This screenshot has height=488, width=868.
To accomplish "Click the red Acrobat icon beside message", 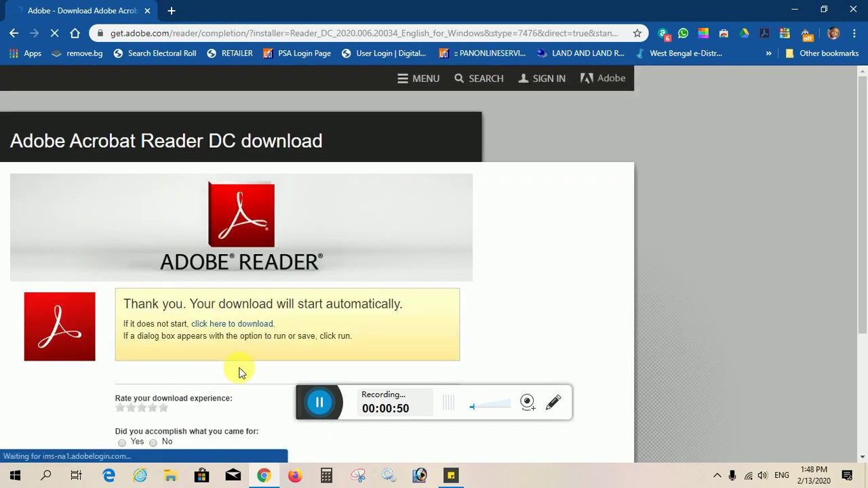I will click(x=60, y=327).
